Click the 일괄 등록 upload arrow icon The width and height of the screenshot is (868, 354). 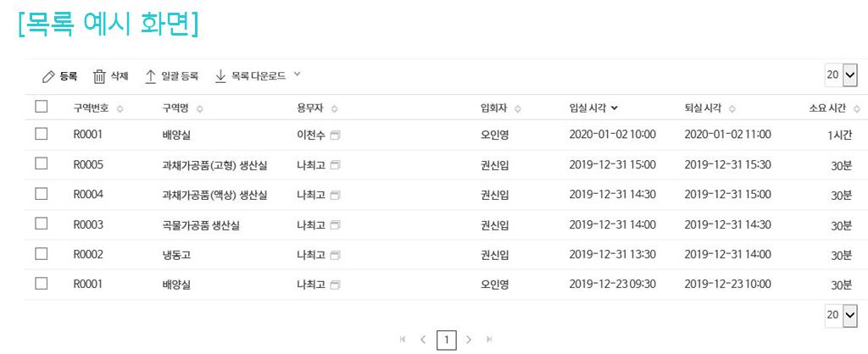coord(151,76)
